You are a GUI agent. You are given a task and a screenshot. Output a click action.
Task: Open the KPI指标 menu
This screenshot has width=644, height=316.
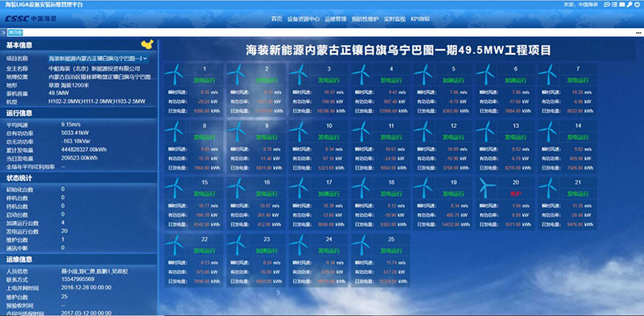pyautogui.click(x=420, y=19)
